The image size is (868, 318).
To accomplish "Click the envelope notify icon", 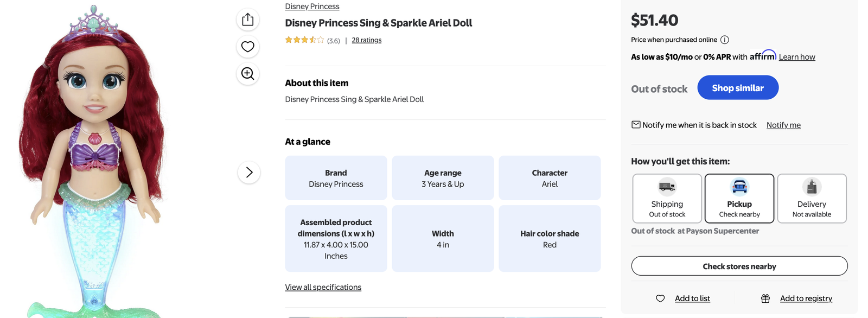I will tap(636, 125).
